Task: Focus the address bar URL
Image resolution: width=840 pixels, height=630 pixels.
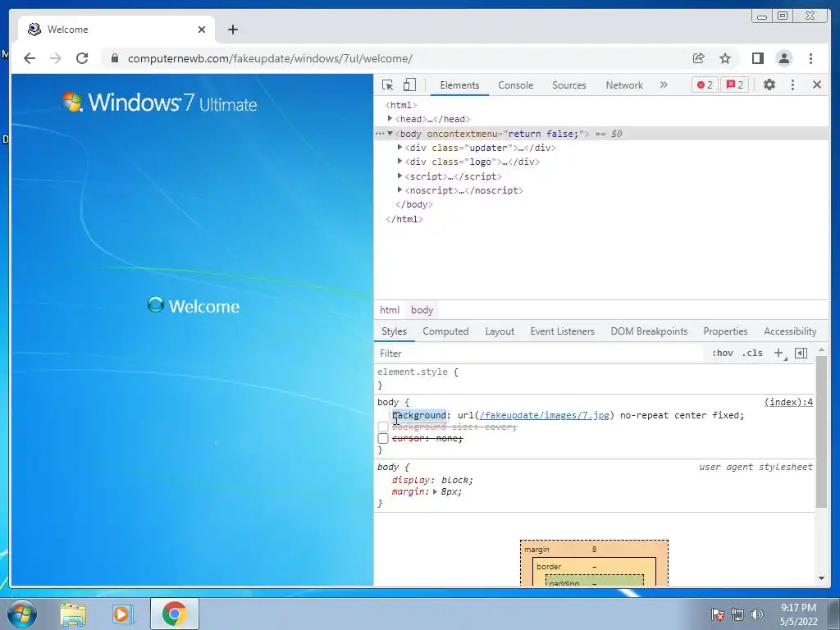Action: tap(270, 58)
